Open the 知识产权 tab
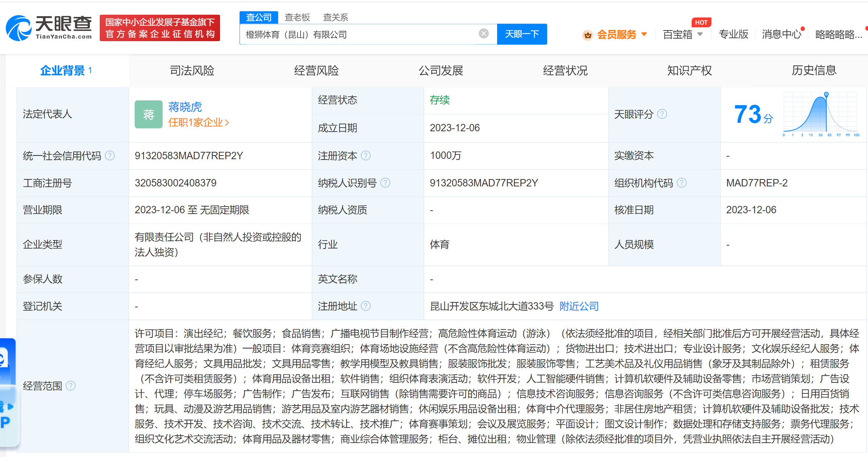This screenshot has width=868, height=457. click(689, 70)
